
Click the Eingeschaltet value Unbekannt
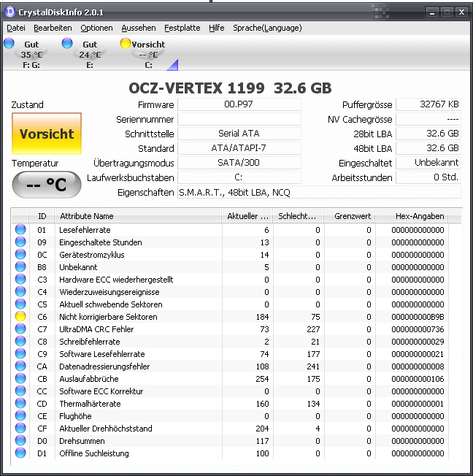tap(428, 163)
